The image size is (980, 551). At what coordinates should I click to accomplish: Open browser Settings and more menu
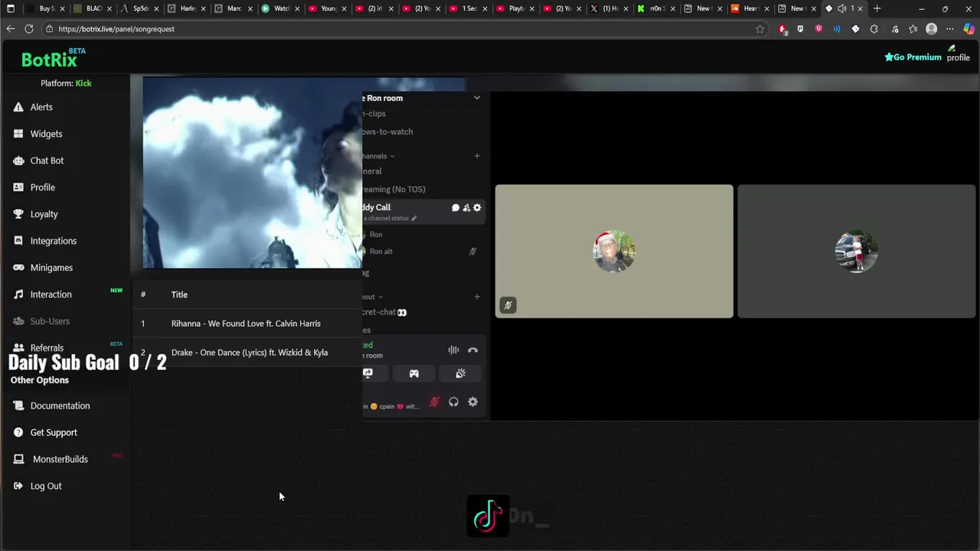pos(950,29)
